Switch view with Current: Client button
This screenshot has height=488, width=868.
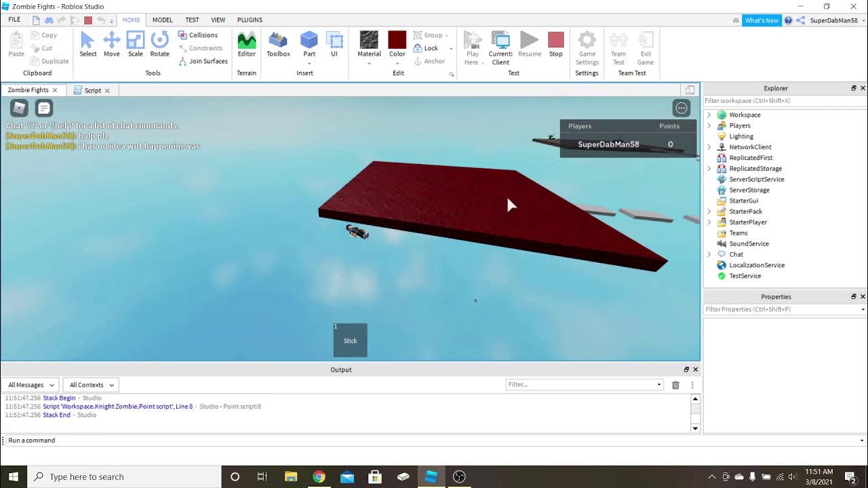point(500,47)
